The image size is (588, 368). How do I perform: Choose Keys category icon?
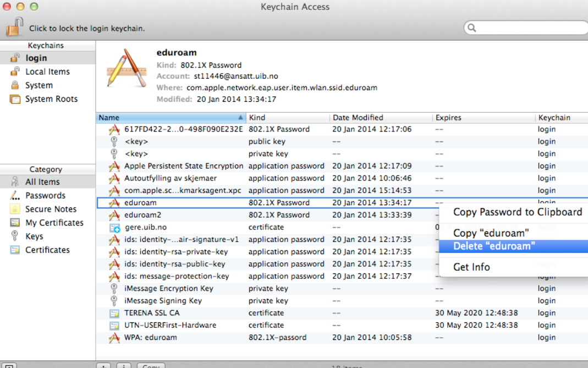pos(15,236)
